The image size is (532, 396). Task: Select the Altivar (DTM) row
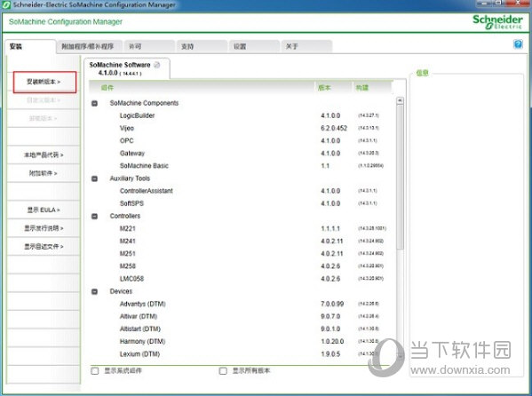click(241, 317)
